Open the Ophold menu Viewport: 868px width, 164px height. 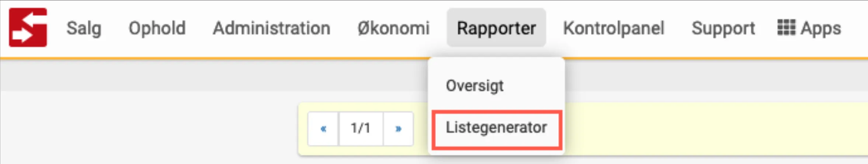(x=157, y=28)
